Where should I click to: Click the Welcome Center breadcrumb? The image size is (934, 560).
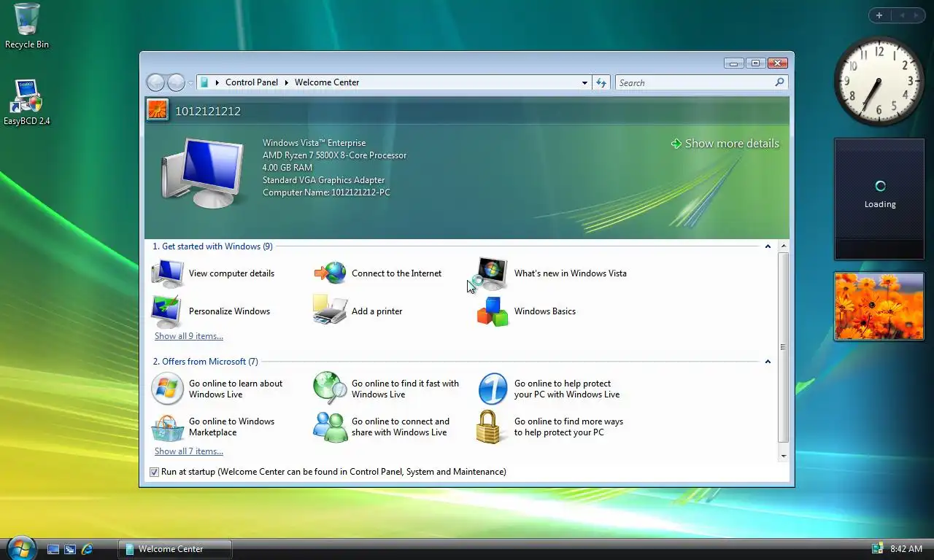point(327,82)
